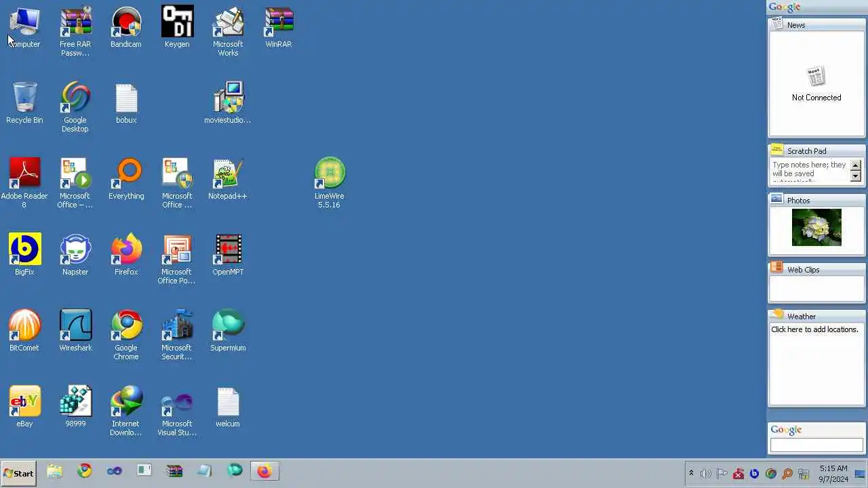The height and width of the screenshot is (488, 868).
Task: Select the Keygen desktop icon
Action: pyautogui.click(x=177, y=27)
